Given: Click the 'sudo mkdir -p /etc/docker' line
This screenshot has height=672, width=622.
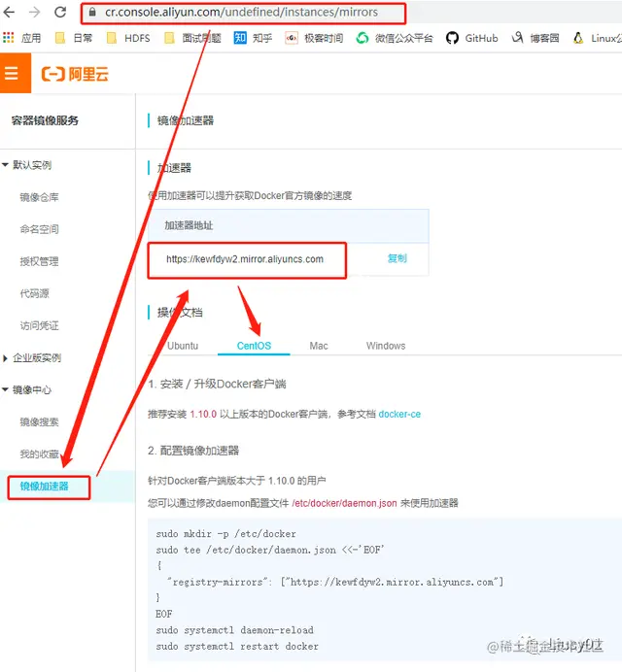Looking at the screenshot, I should pos(225,534).
